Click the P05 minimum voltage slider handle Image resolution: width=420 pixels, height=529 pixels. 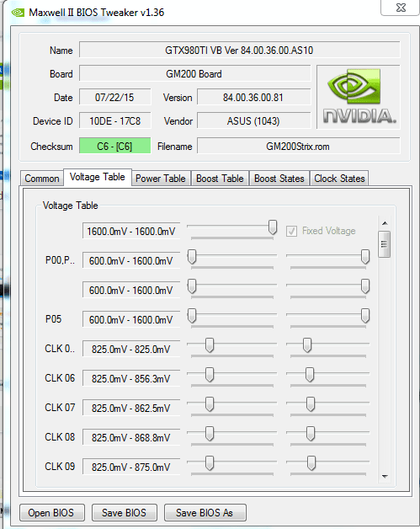tap(192, 316)
